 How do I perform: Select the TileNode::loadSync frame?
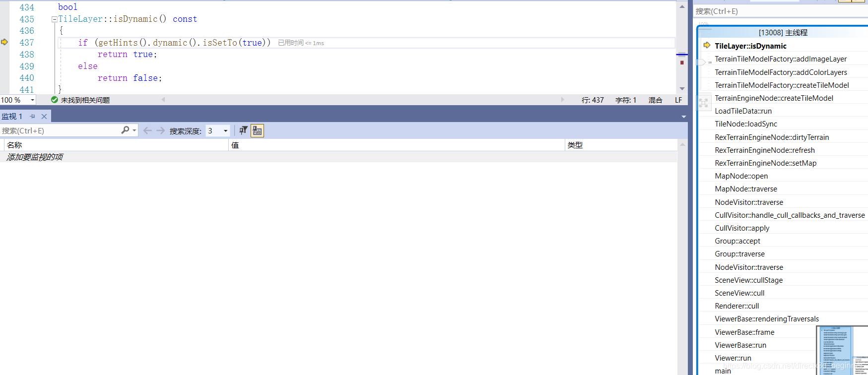pyautogui.click(x=746, y=124)
